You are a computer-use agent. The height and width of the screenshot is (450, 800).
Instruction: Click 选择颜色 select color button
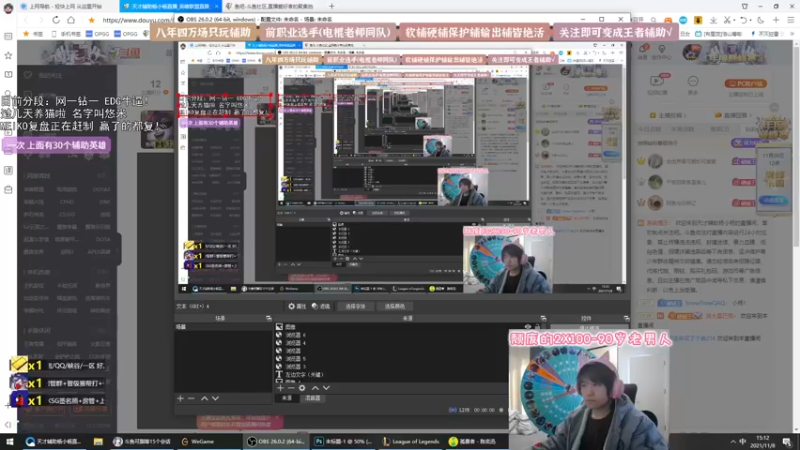click(x=394, y=306)
